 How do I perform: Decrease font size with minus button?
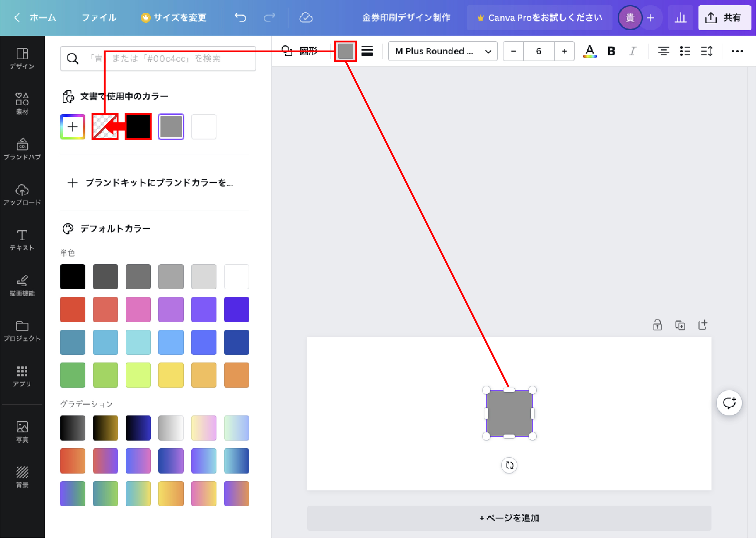coord(513,51)
